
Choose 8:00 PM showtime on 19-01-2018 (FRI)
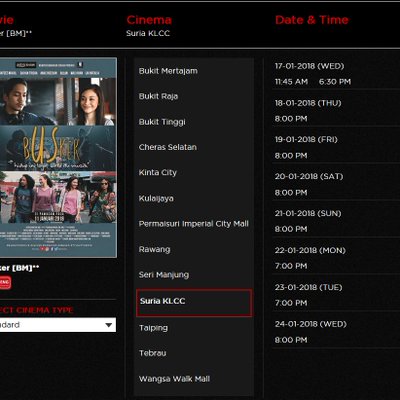tap(291, 156)
